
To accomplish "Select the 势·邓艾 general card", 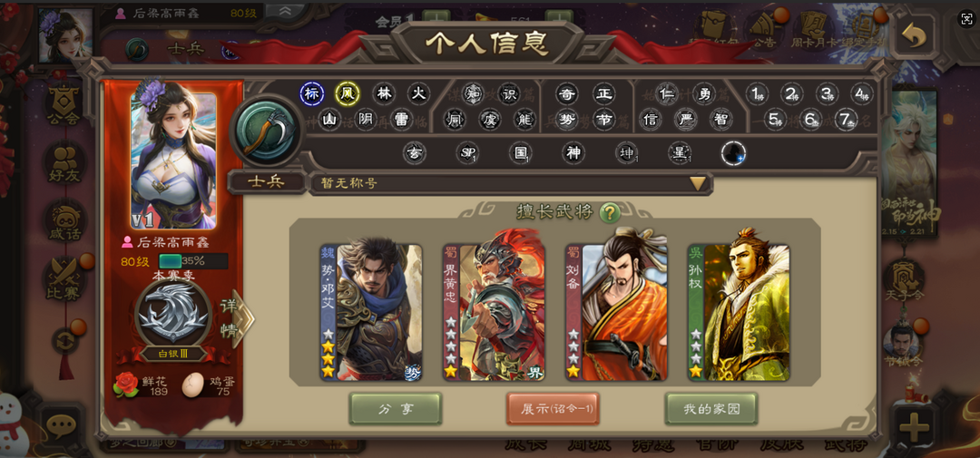I will 371,312.
